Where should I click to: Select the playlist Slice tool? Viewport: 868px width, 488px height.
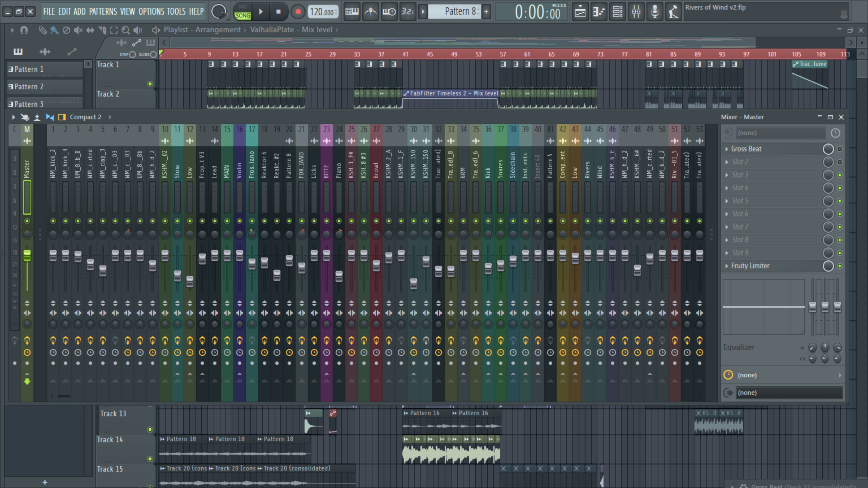102,30
